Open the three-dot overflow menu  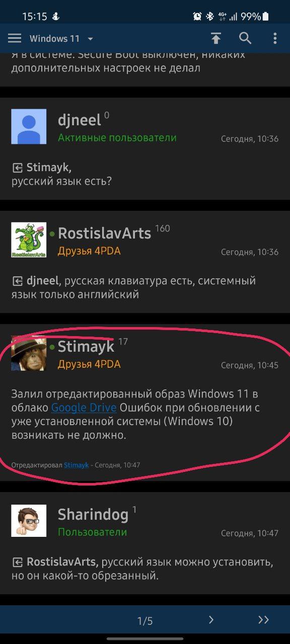275,38
